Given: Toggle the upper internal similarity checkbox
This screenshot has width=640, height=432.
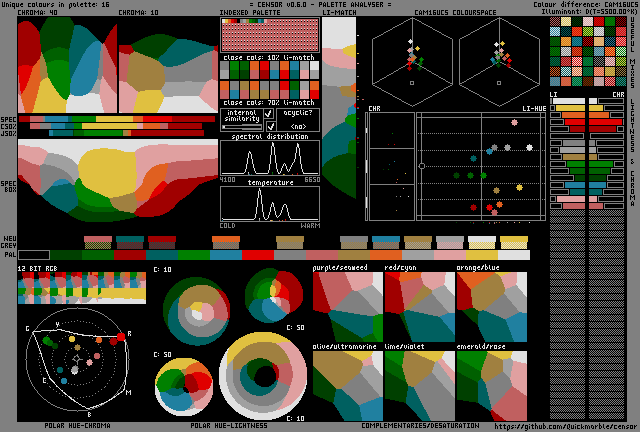Looking at the screenshot, I should (269, 114).
